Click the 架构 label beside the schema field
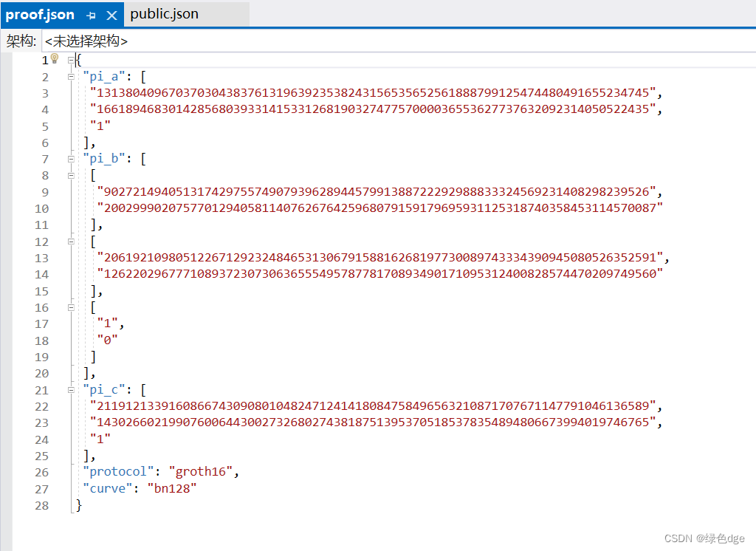 (21, 41)
